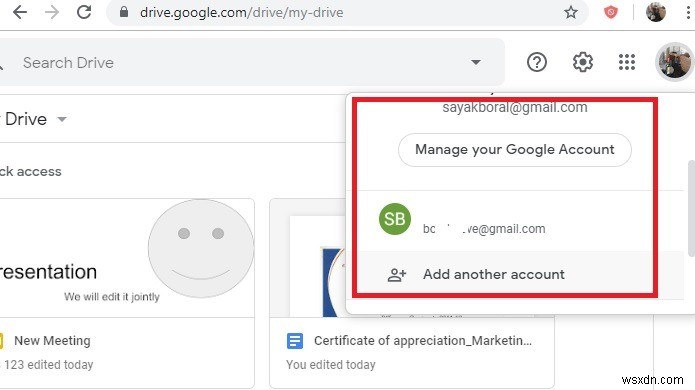
Task: Click Manage your Google Account button
Action: point(515,150)
